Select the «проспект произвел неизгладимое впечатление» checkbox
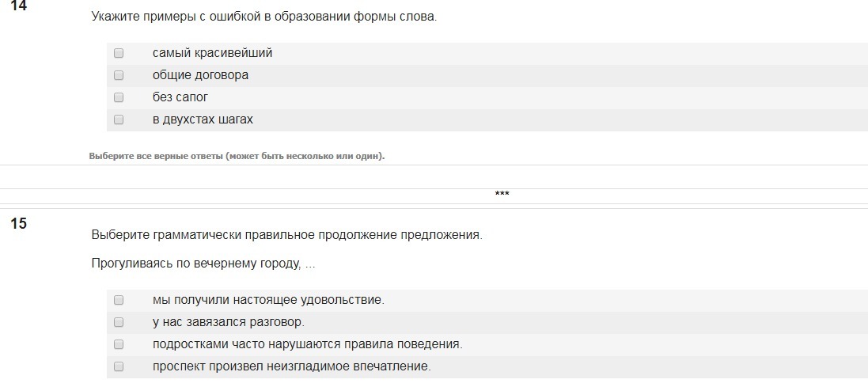Viewport: 868px width, 387px height. pyautogui.click(x=119, y=366)
